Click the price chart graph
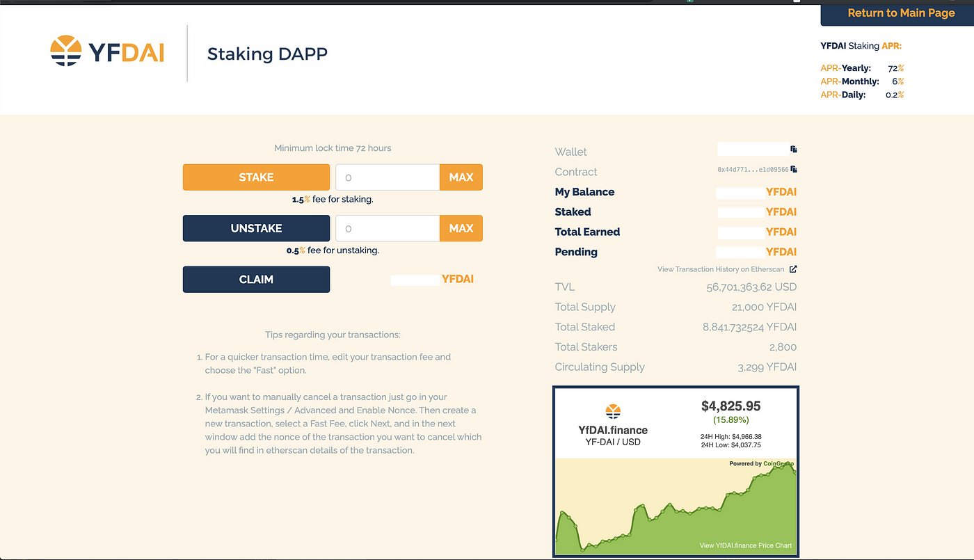The image size is (974, 560). [676, 506]
